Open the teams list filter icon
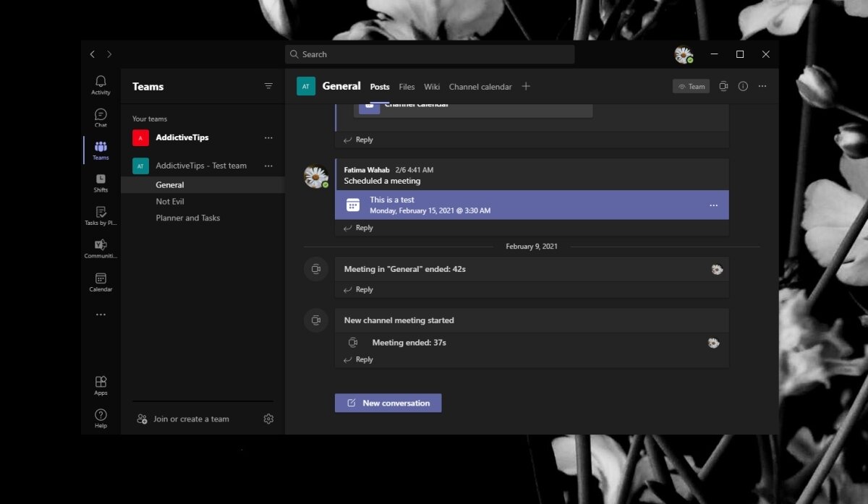This screenshot has height=504, width=868. [268, 86]
